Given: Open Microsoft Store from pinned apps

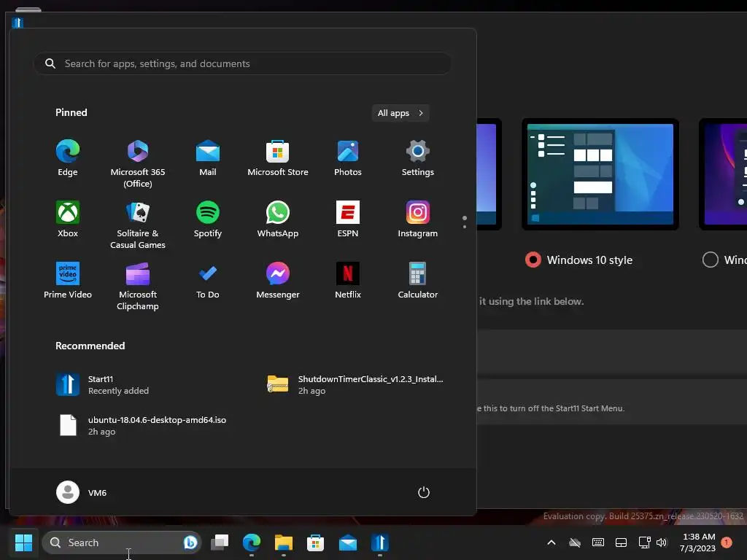Looking at the screenshot, I should (278, 158).
